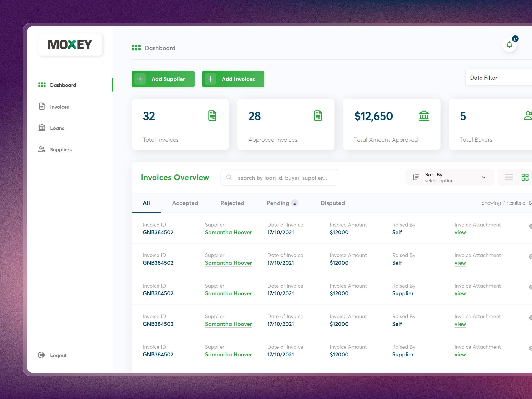Click the document icon on Total Invoices card
The height and width of the screenshot is (399, 532).
[212, 116]
